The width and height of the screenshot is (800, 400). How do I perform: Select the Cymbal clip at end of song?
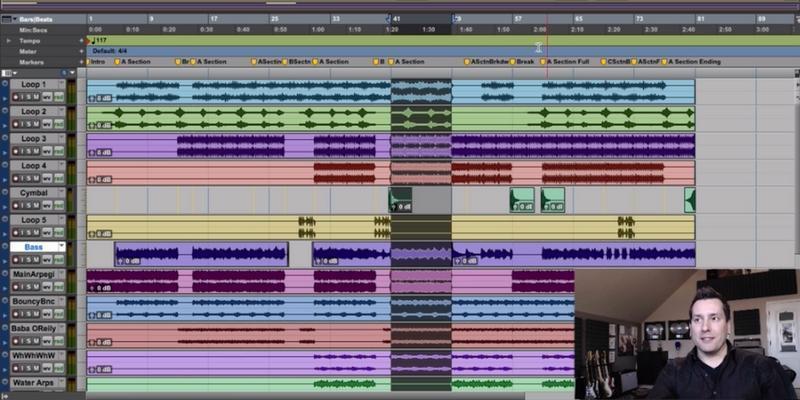click(690, 200)
